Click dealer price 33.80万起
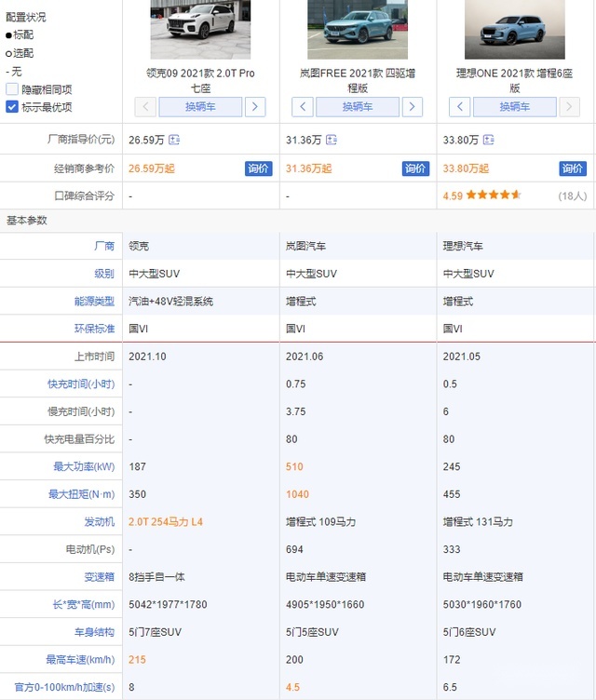Image resolution: width=596 pixels, height=700 pixels. (x=466, y=168)
